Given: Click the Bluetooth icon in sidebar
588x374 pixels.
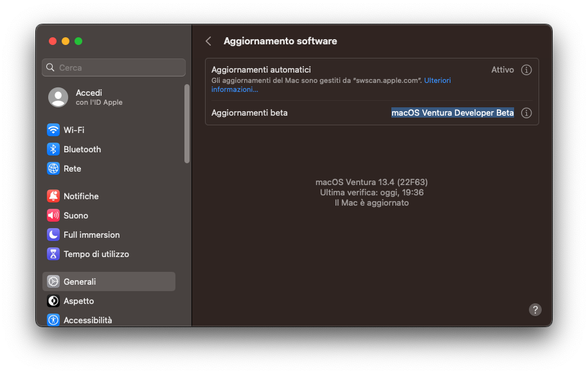Looking at the screenshot, I should [x=53, y=149].
